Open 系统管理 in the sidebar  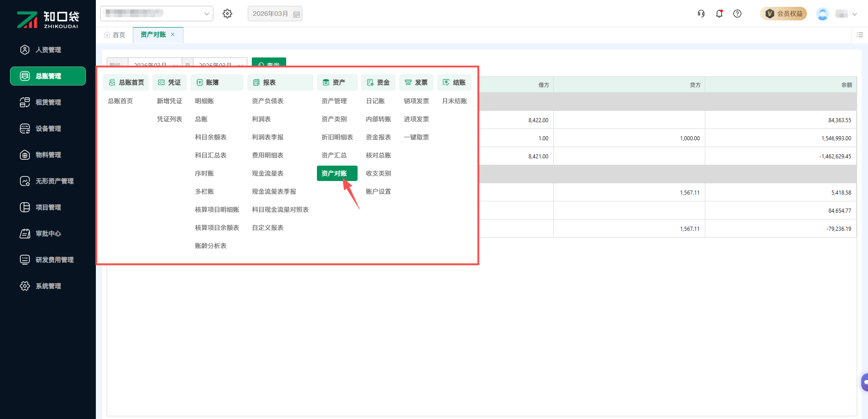click(48, 286)
